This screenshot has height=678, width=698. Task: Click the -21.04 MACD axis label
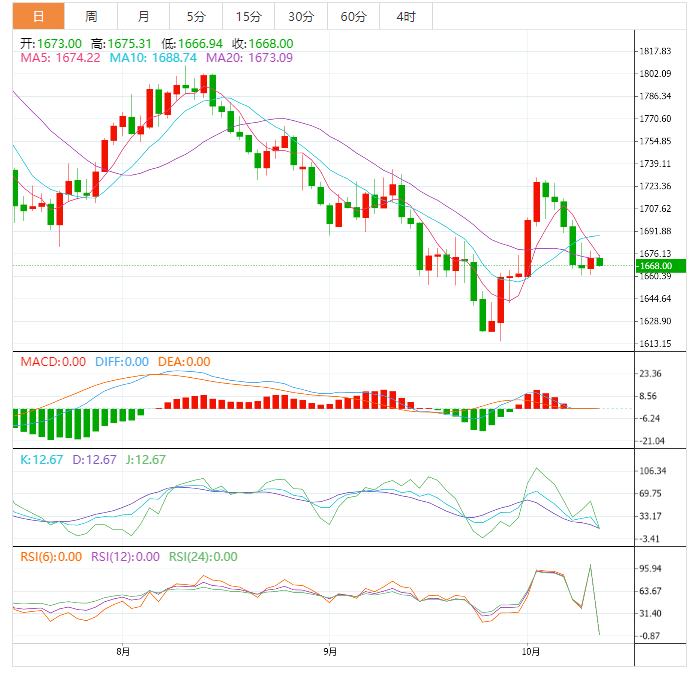(x=651, y=441)
